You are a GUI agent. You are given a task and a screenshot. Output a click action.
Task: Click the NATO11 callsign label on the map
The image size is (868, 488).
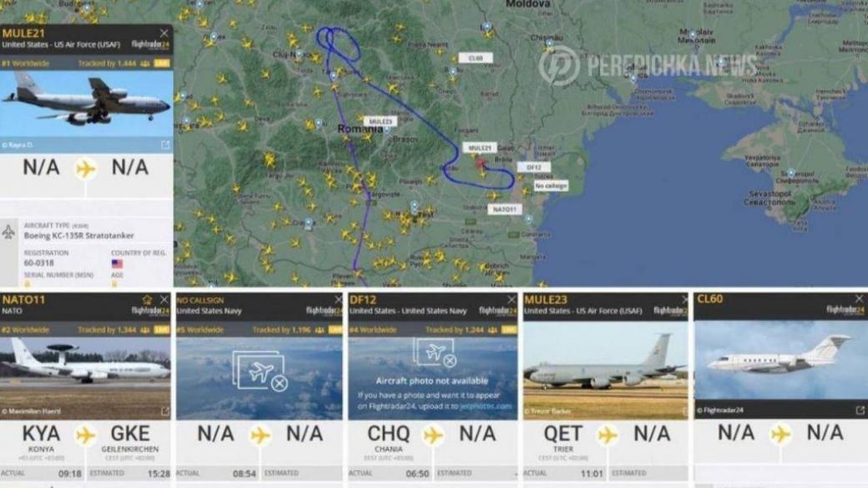pos(504,209)
